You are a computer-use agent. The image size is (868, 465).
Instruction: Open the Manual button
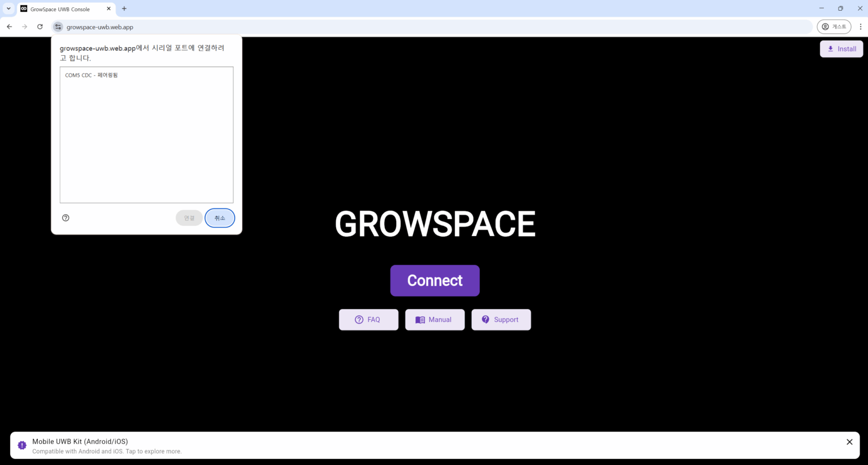[435, 319]
